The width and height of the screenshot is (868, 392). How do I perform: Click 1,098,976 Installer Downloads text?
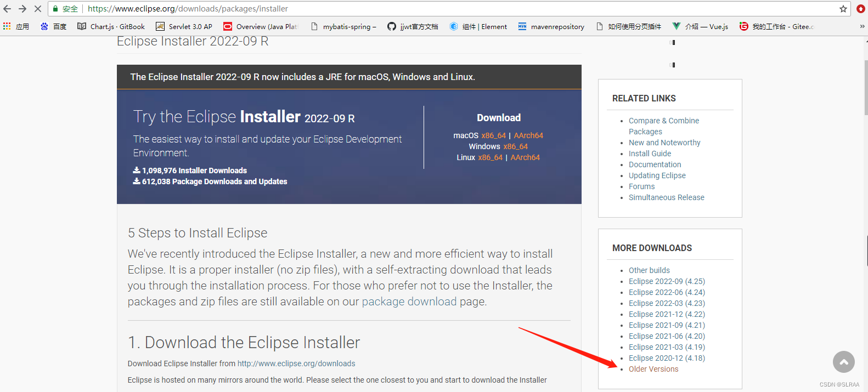tap(194, 171)
